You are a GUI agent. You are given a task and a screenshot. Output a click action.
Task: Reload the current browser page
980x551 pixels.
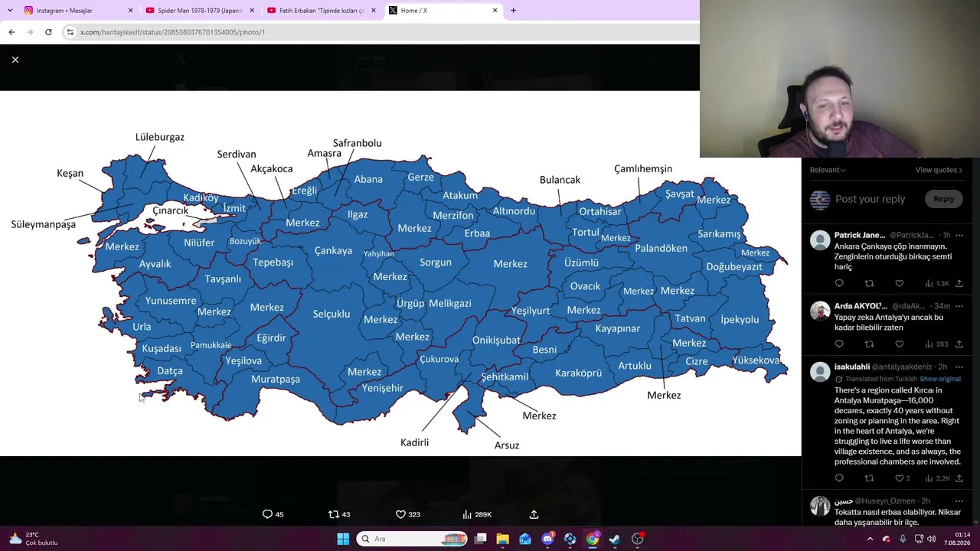point(48,32)
